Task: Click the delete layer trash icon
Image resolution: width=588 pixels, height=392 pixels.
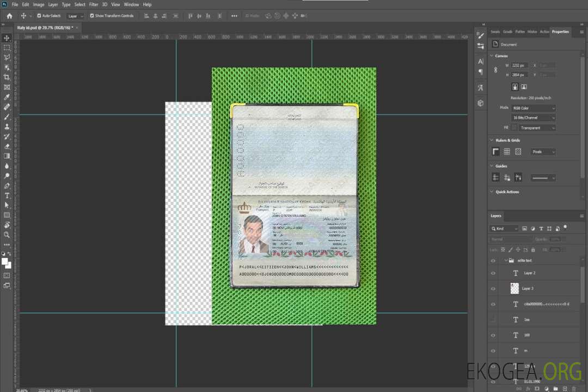Action: (574, 389)
